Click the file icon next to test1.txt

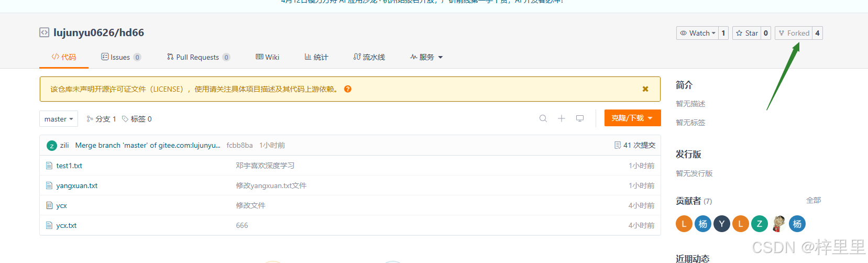49,166
